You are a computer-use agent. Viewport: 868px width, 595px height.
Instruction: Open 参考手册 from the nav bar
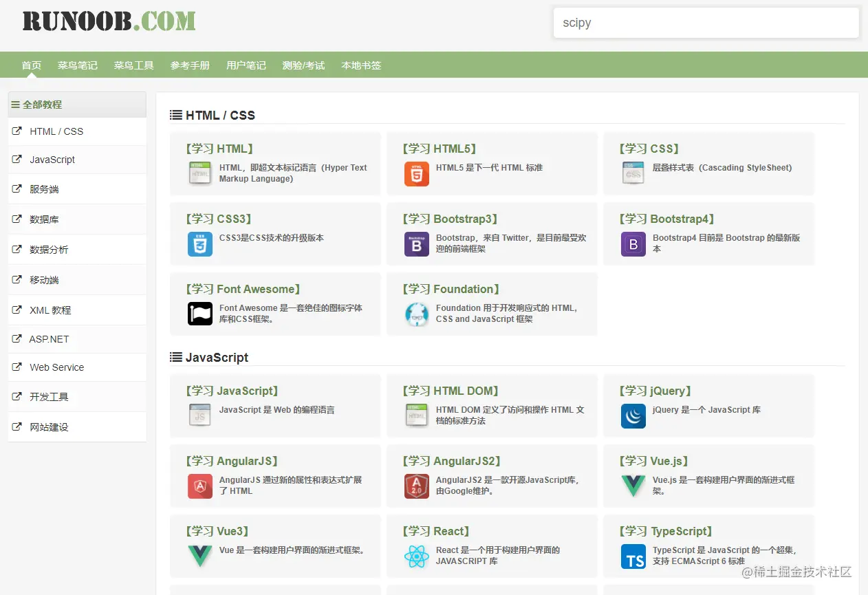point(191,65)
